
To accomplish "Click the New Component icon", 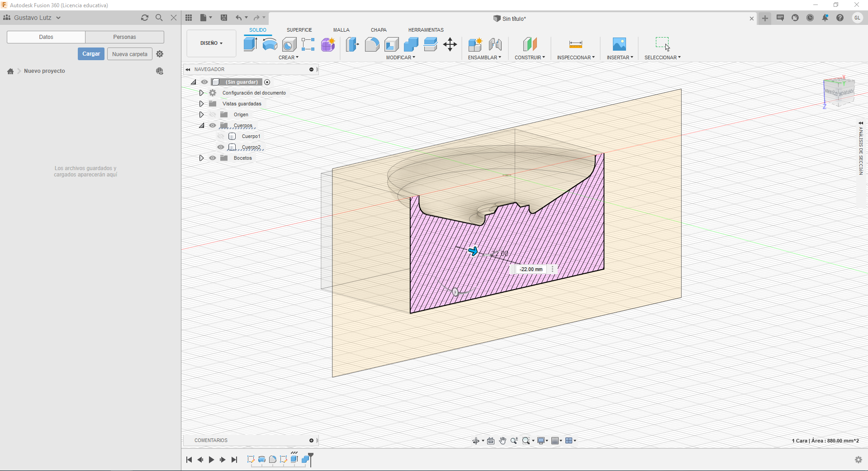I will 475,44.
